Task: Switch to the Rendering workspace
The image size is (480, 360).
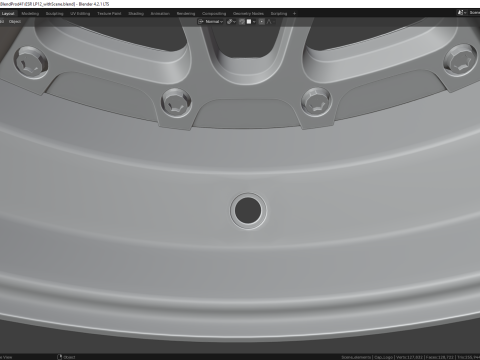Action: pos(186,13)
